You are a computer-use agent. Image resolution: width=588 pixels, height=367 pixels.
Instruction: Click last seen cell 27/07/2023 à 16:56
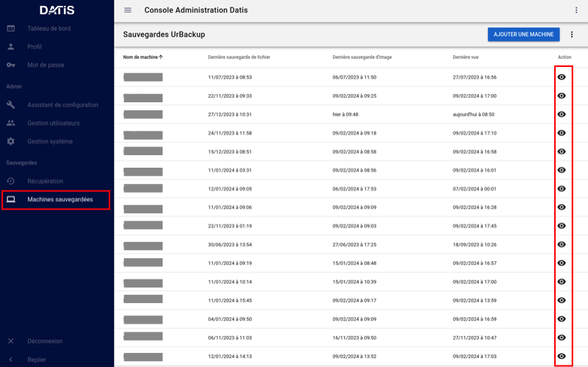(474, 77)
